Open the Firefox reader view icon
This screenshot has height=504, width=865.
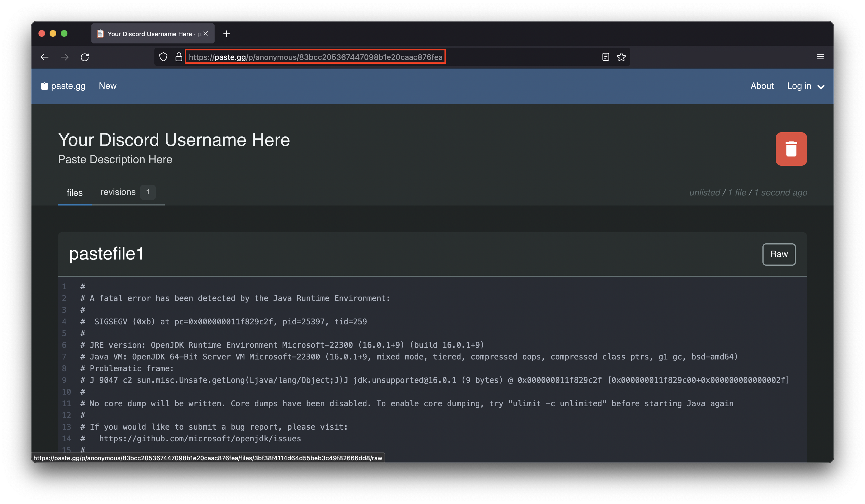pyautogui.click(x=606, y=57)
